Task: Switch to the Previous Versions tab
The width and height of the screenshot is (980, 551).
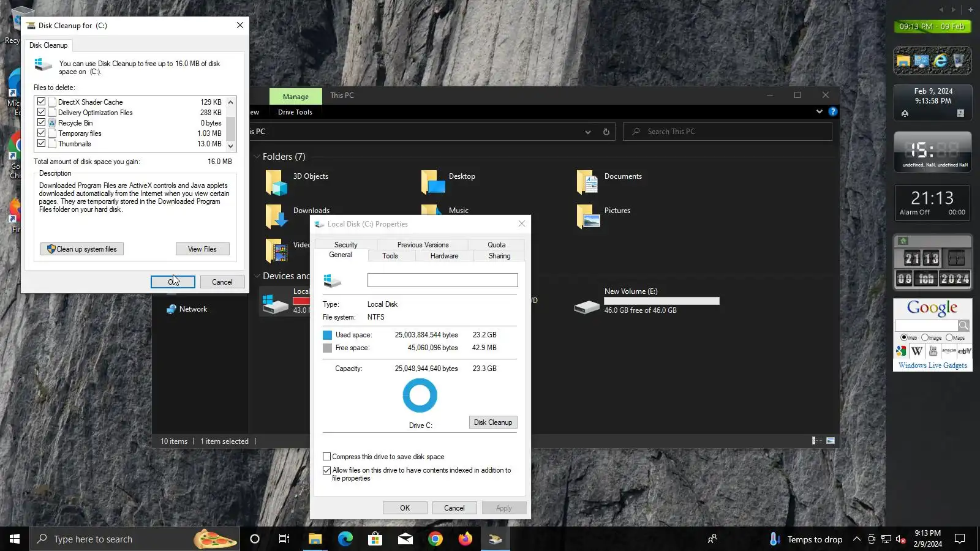Action: click(x=423, y=245)
